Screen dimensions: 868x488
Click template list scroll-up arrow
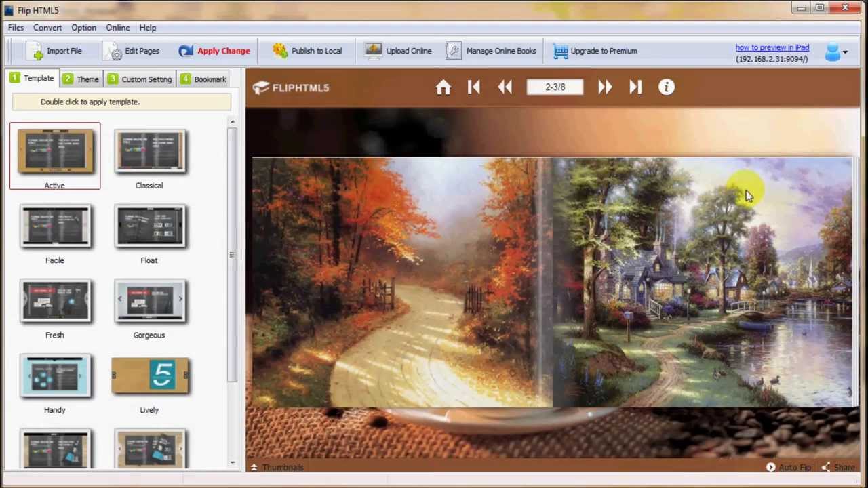(232, 122)
